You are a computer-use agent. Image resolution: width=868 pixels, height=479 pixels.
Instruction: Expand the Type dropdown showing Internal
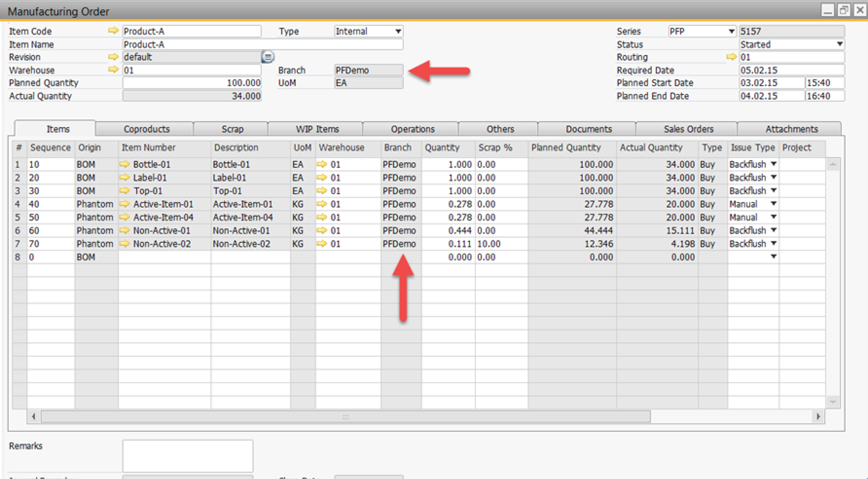pyautogui.click(x=398, y=31)
